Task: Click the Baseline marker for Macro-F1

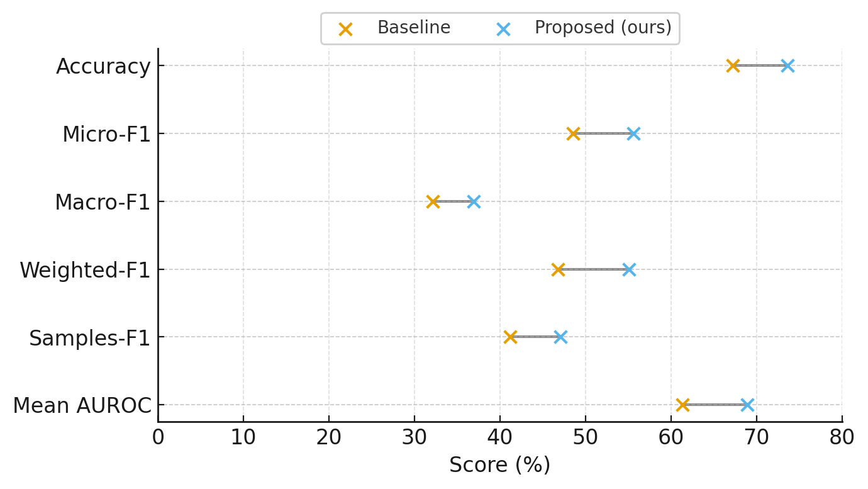Action: tap(433, 201)
